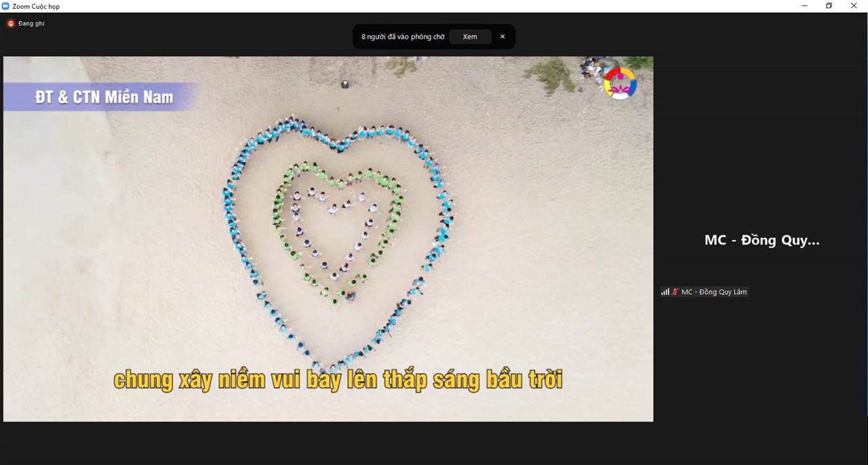Minimize the Zoom Cuộc họp window

click(x=805, y=6)
